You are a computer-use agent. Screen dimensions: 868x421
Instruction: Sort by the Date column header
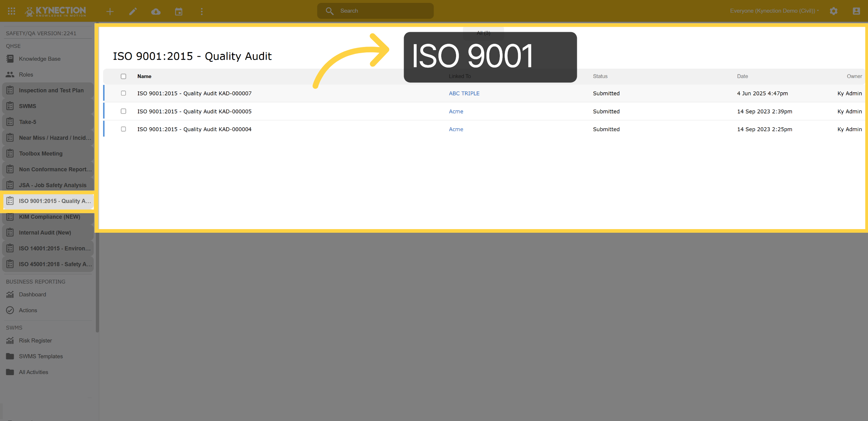[x=742, y=76]
